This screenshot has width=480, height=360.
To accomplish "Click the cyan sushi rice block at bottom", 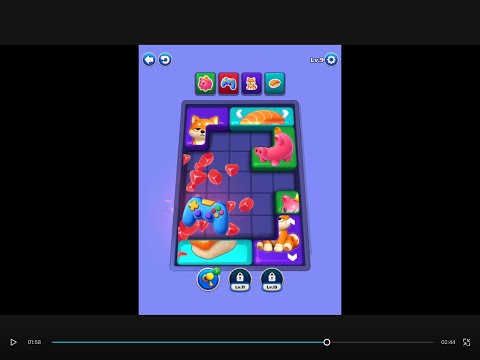I will (214, 252).
